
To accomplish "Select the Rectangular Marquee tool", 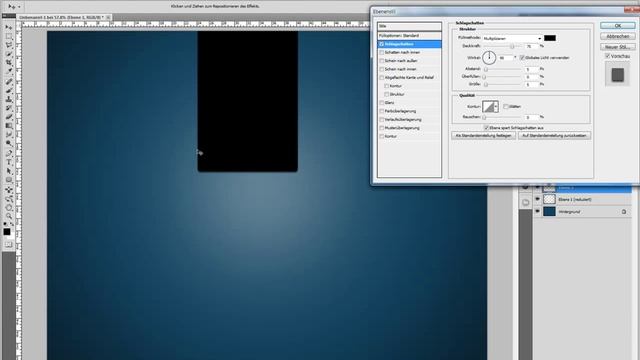I will pos(9,36).
